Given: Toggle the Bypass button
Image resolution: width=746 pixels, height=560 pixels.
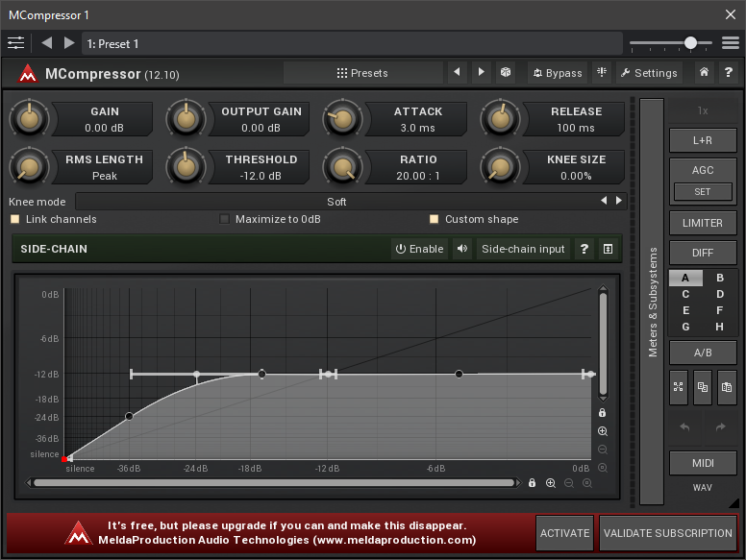Looking at the screenshot, I should point(558,72).
